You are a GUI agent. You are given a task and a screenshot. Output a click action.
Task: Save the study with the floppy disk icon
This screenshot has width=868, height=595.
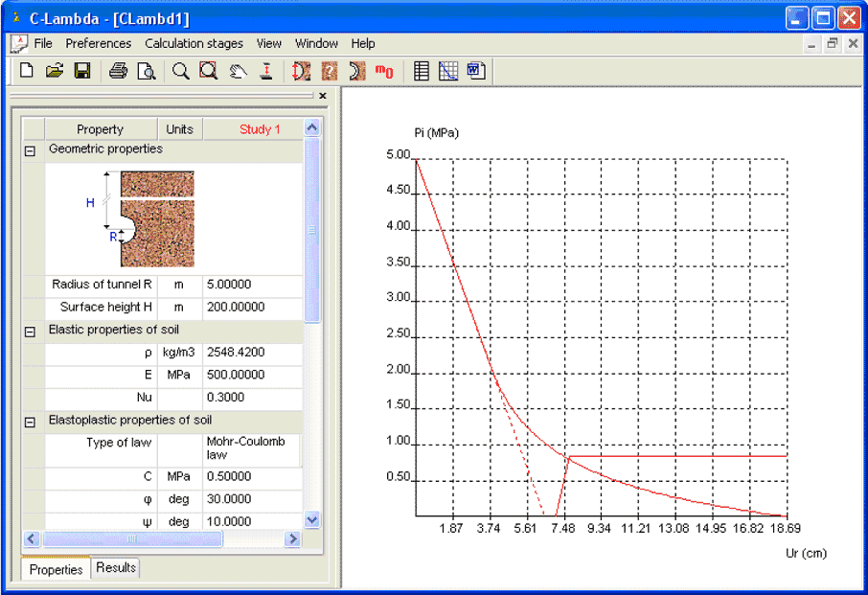pyautogui.click(x=81, y=71)
